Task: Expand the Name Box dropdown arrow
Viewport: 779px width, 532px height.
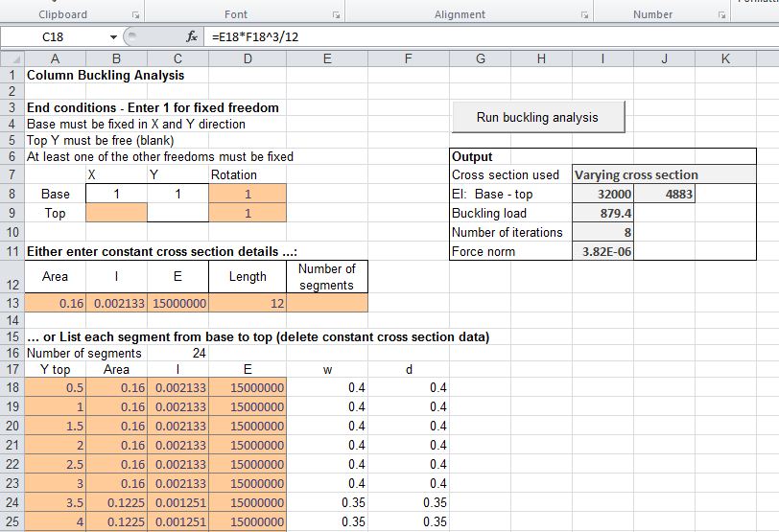Action: tap(114, 36)
